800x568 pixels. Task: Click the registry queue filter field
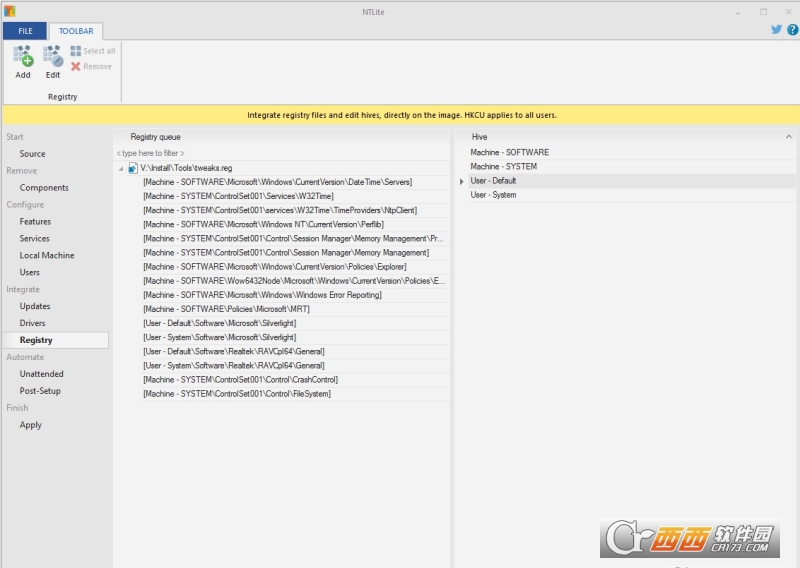282,153
